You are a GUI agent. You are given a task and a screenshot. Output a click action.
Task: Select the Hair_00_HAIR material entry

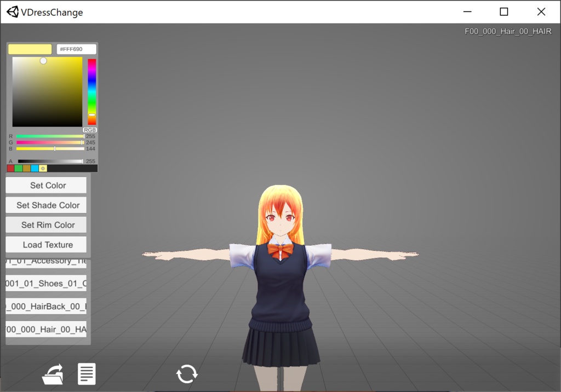coord(45,329)
